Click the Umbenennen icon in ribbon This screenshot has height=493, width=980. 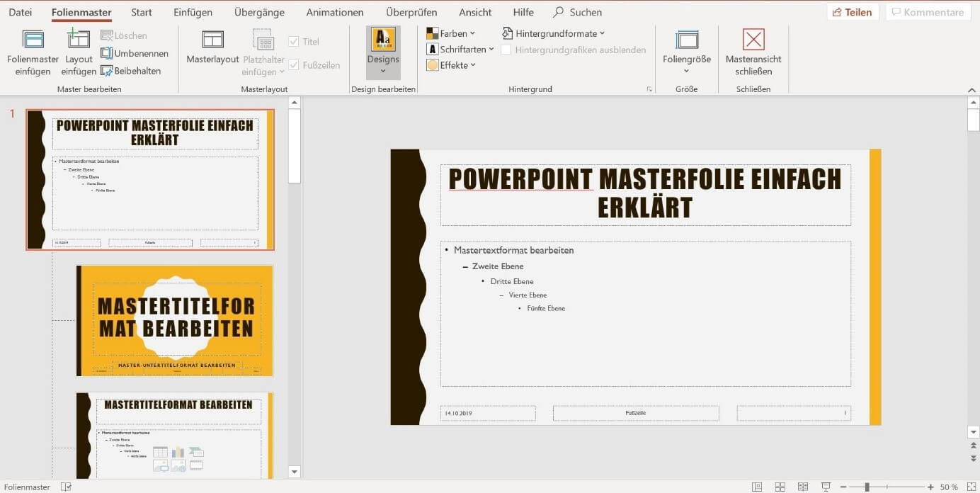coord(107,53)
